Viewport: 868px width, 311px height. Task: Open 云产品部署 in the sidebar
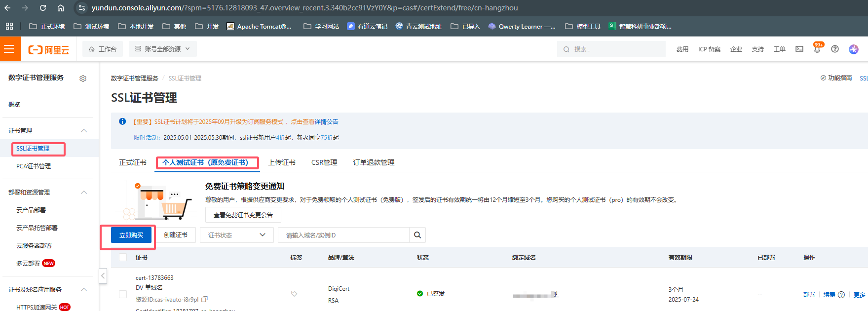(x=31, y=210)
